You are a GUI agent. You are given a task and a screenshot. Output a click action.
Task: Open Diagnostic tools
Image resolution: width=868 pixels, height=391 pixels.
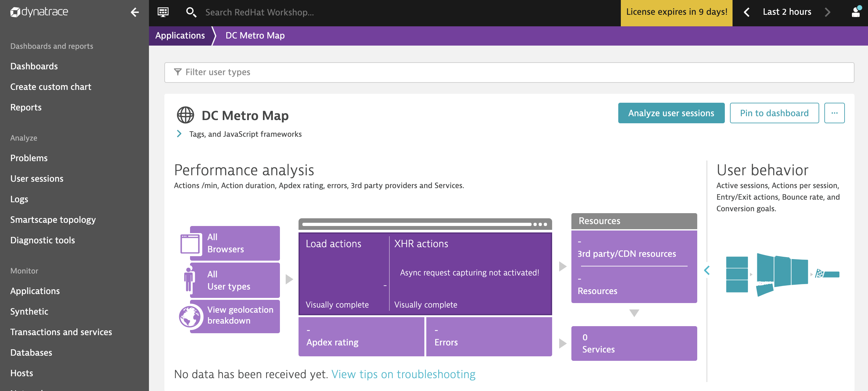click(42, 240)
